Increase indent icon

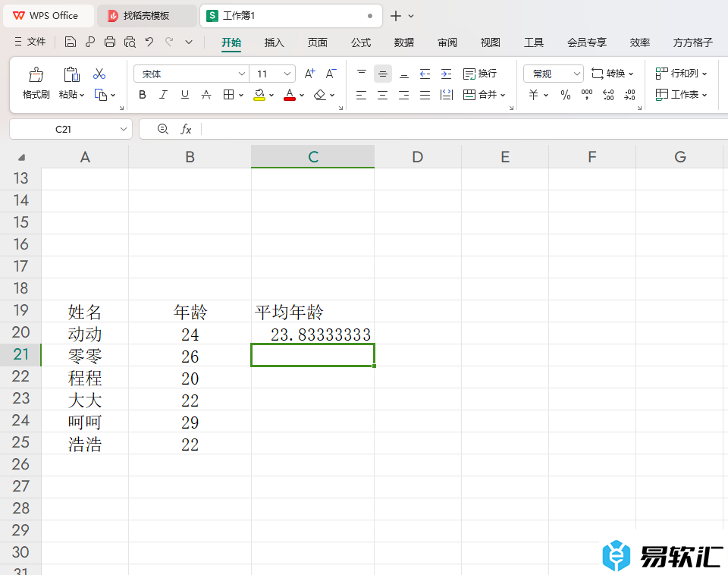pyautogui.click(x=446, y=74)
